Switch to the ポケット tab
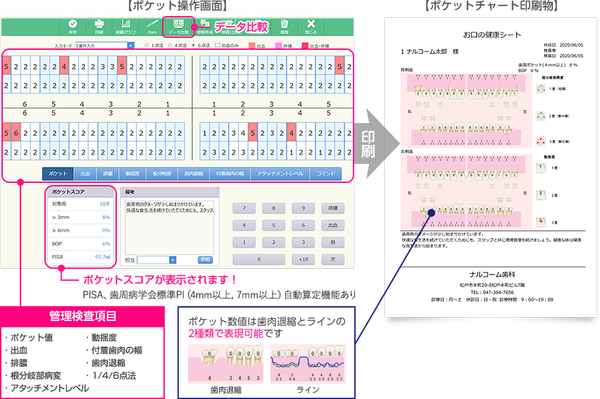This screenshot has width=600, height=399. 58,174
